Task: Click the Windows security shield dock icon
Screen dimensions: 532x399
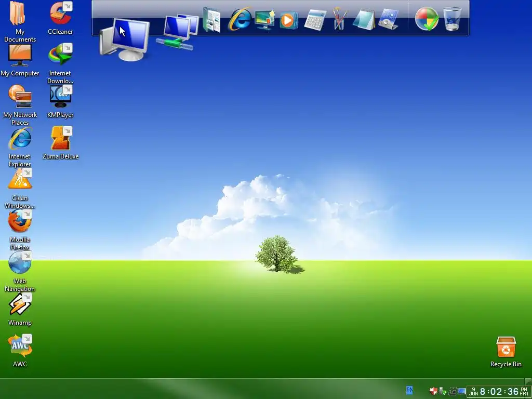Action: [x=427, y=19]
